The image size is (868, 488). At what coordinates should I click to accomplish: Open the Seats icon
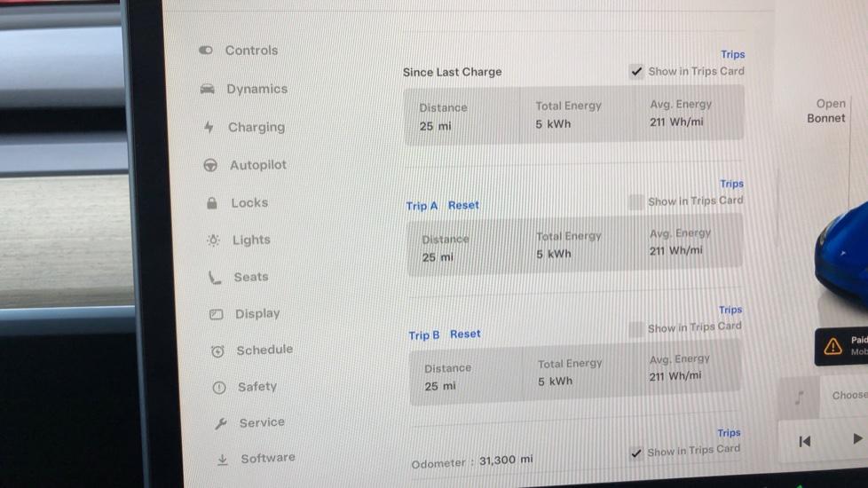tap(215, 277)
